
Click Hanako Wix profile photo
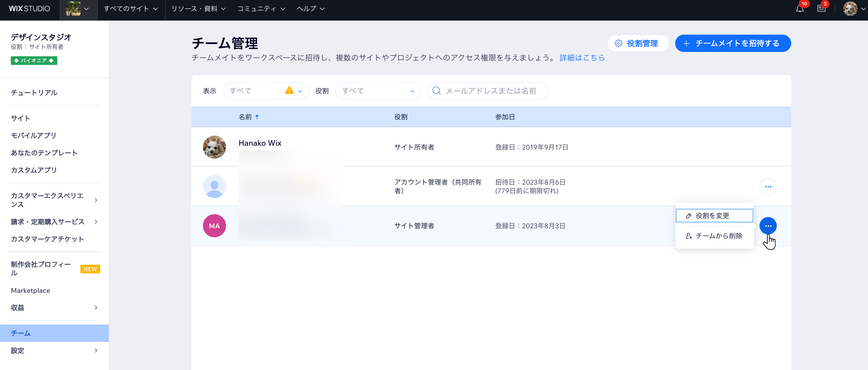214,147
